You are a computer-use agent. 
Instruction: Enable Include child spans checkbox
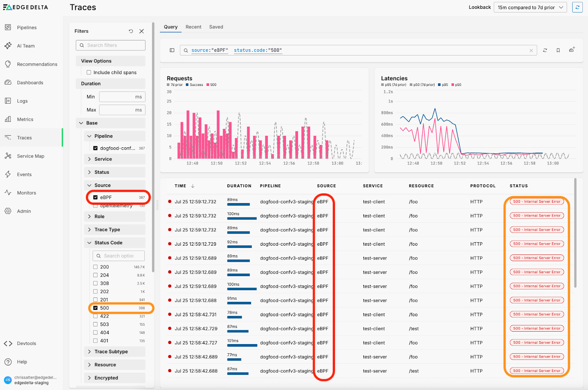tap(89, 72)
